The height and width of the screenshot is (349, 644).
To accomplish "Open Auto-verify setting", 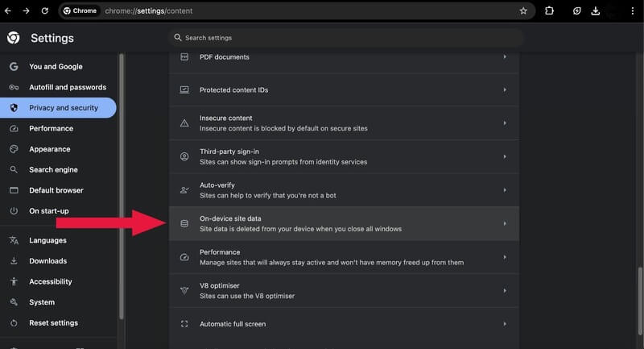I will click(x=344, y=190).
